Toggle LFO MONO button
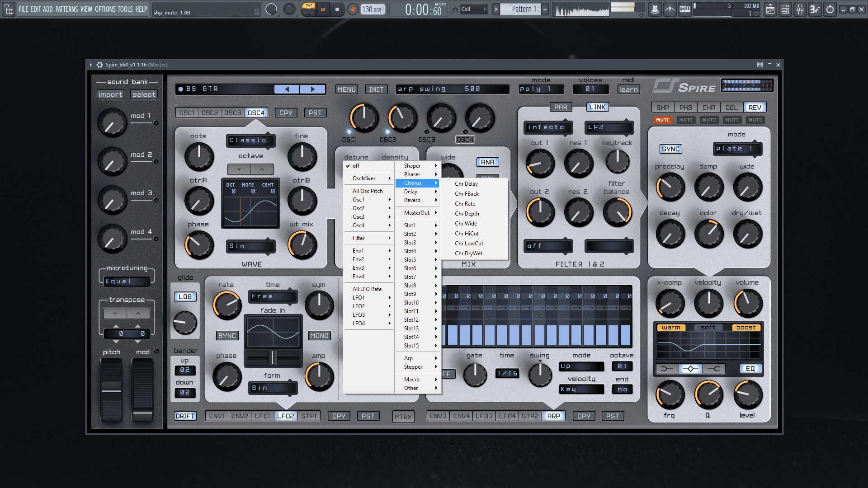 (319, 336)
